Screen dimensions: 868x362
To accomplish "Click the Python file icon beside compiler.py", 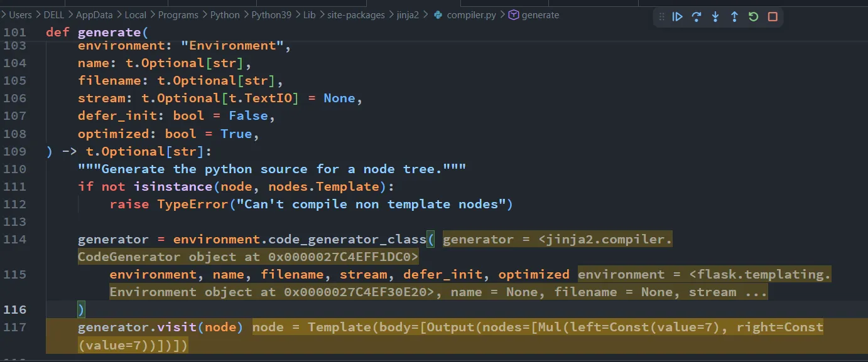I will (438, 15).
